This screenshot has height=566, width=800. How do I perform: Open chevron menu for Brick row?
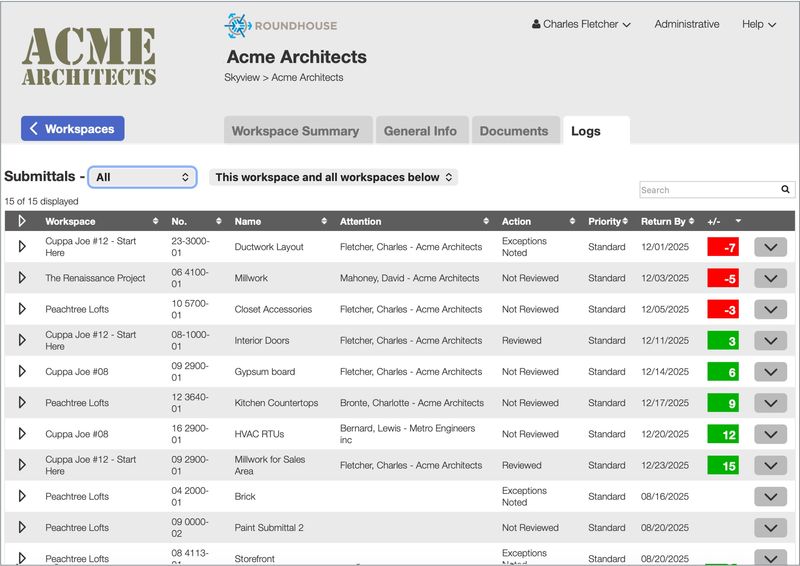click(770, 497)
